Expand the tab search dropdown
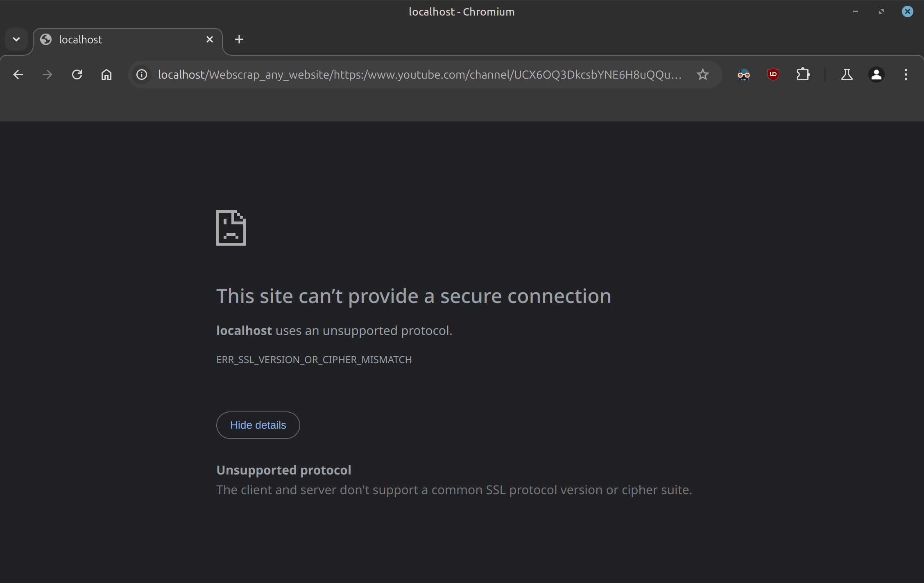924x583 pixels. 16,39
